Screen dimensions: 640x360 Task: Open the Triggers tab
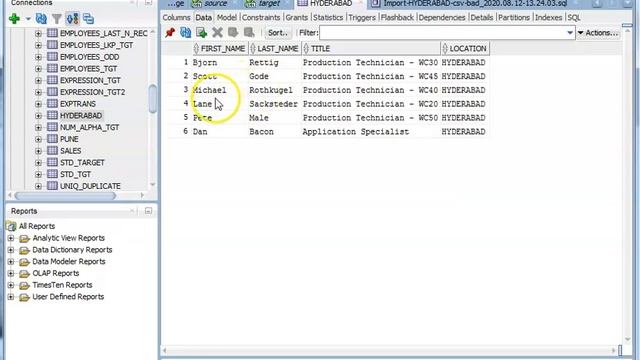pyautogui.click(x=362, y=18)
